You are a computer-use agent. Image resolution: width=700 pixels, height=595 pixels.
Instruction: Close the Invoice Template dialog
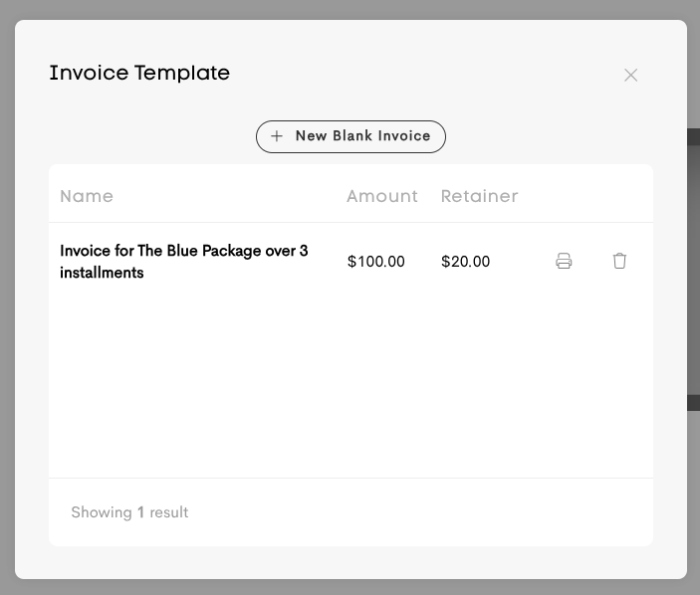coord(630,75)
